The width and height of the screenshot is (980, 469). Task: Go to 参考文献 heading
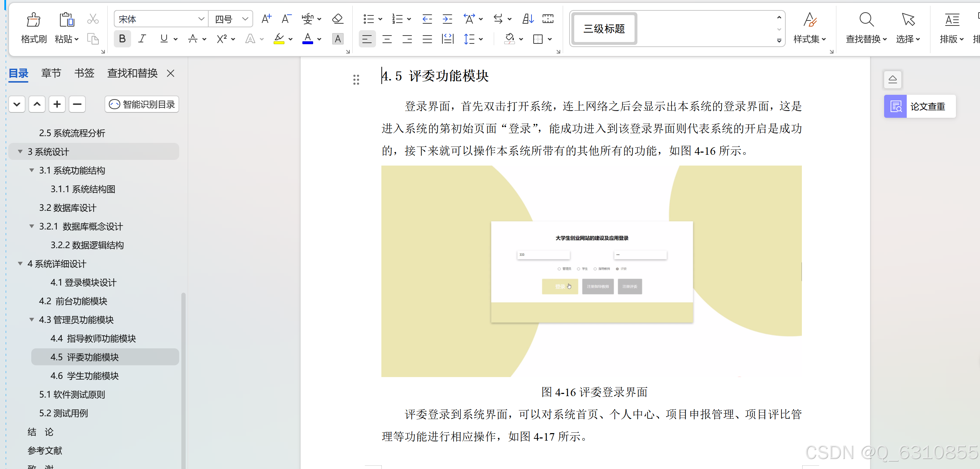[45, 450]
